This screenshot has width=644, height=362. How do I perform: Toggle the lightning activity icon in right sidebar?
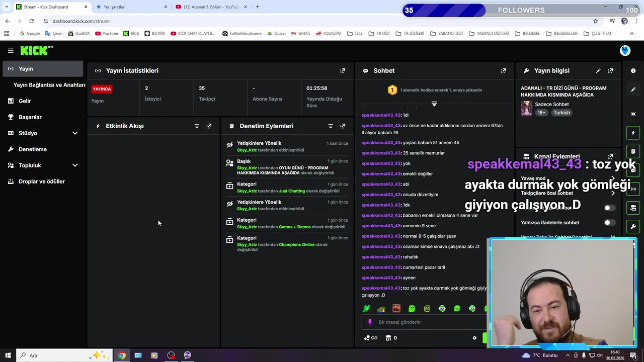click(633, 133)
